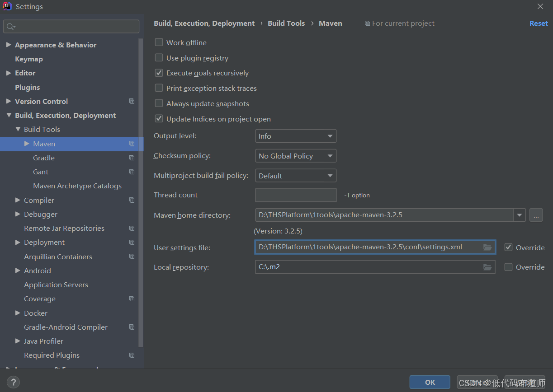The height and width of the screenshot is (392, 553).
Task: Open Arquillian Containers settings page
Action: click(x=58, y=257)
